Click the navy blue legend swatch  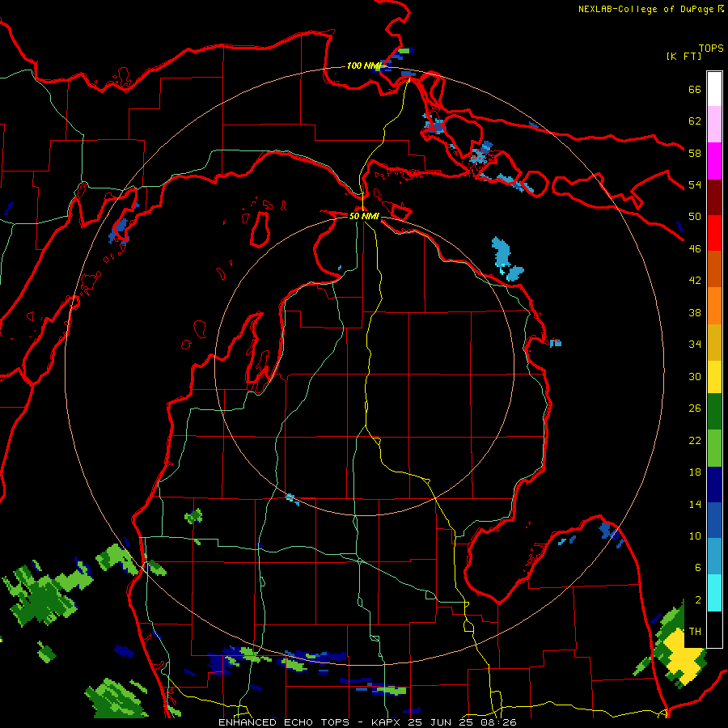[714, 485]
